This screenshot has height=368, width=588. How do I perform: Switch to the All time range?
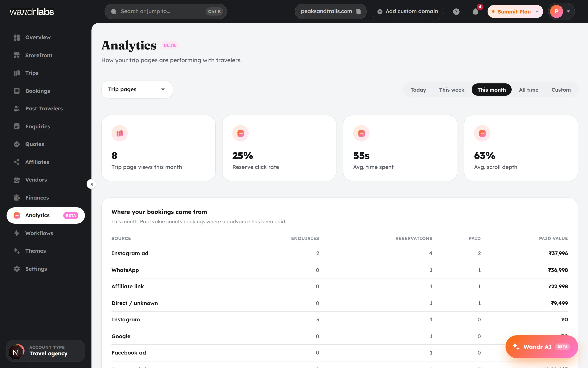point(528,90)
